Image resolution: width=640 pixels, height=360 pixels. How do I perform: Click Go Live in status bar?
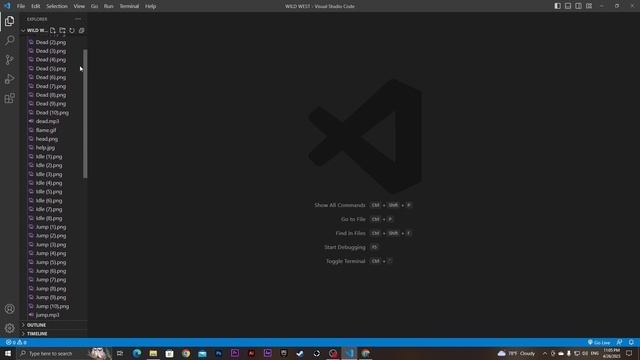(x=599, y=342)
